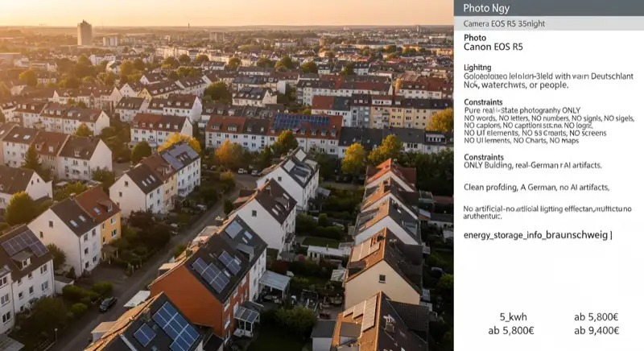The image size is (644, 351).
Task: Click the aerial neighborhood photo
Action: pos(227,175)
